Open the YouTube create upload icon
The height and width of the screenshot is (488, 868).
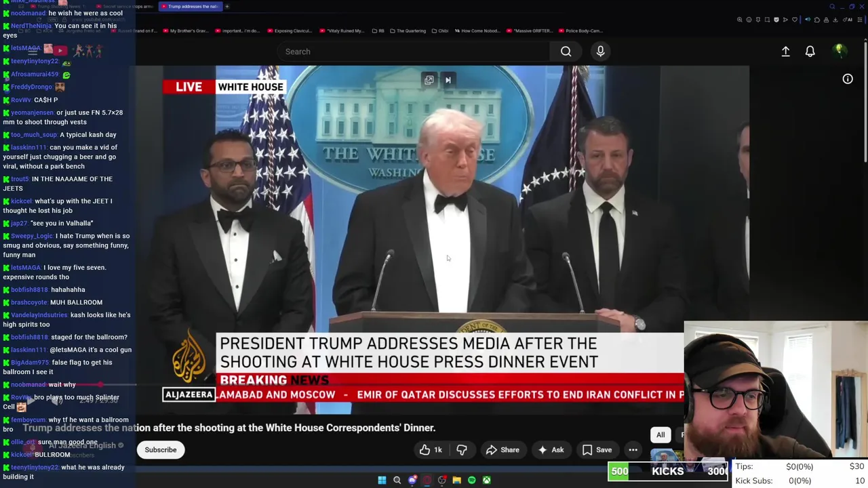(785, 52)
